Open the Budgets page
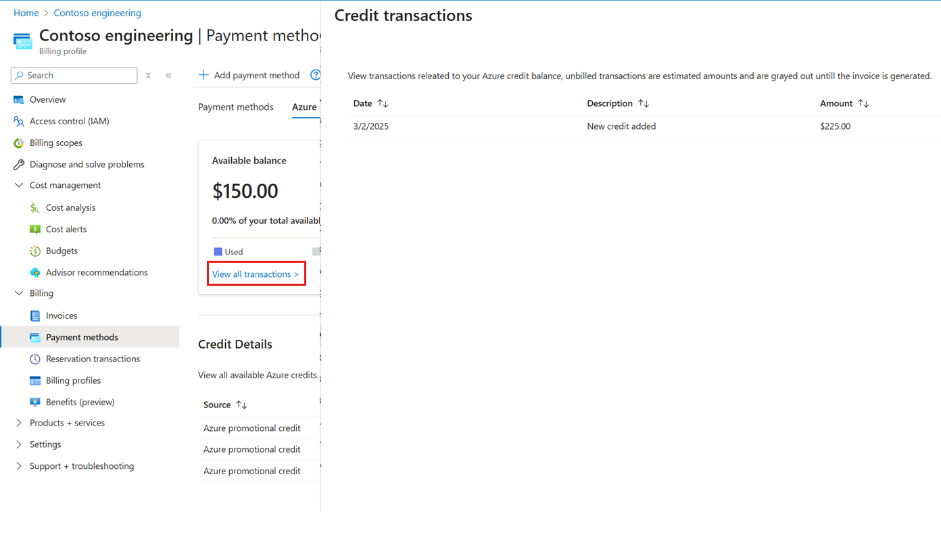This screenshot has width=941, height=560. point(60,251)
